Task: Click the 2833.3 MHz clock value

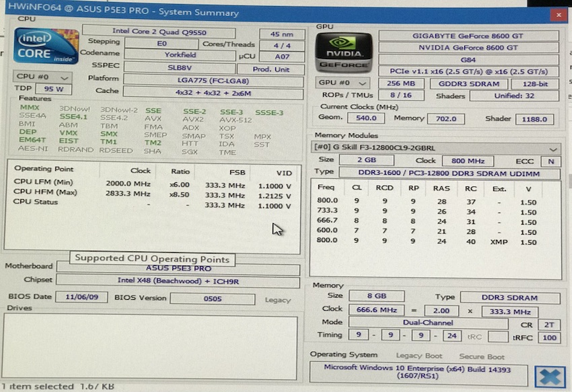Action: 128,194
